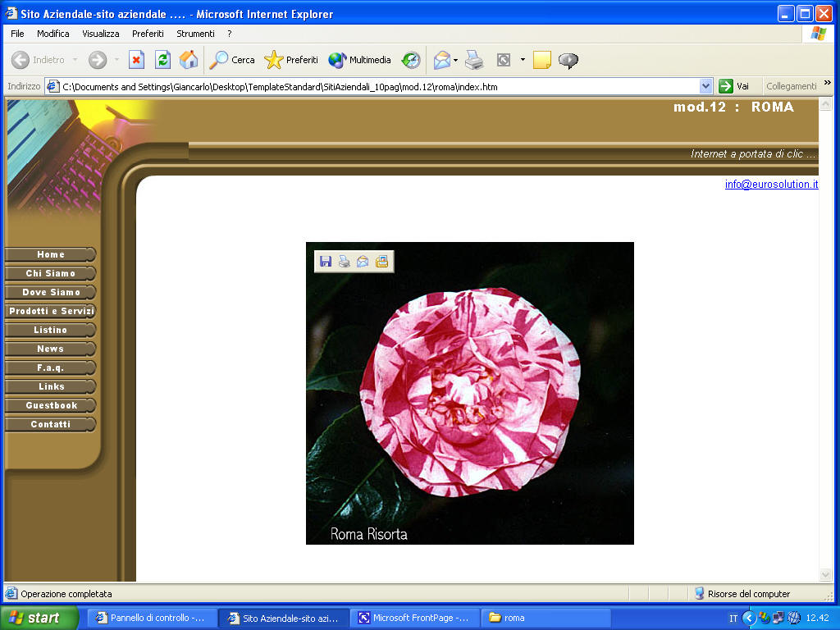Print picture from image toolbar

pos(345,262)
